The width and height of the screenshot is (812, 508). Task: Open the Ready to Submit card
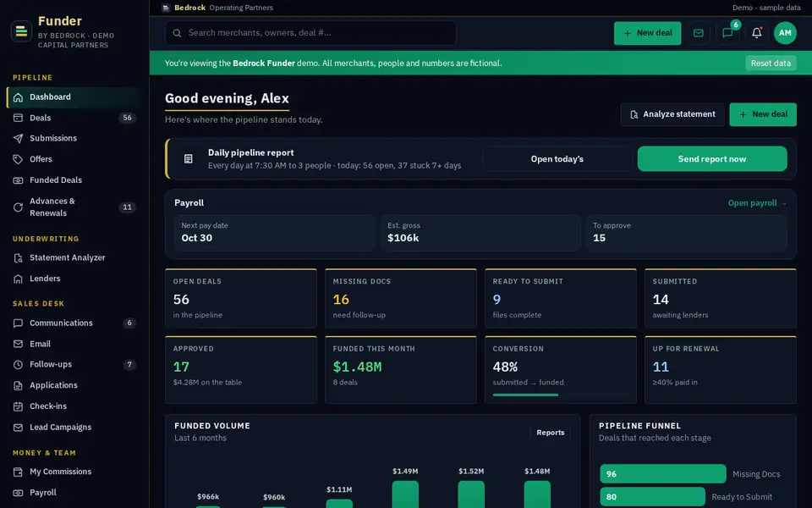click(x=560, y=299)
